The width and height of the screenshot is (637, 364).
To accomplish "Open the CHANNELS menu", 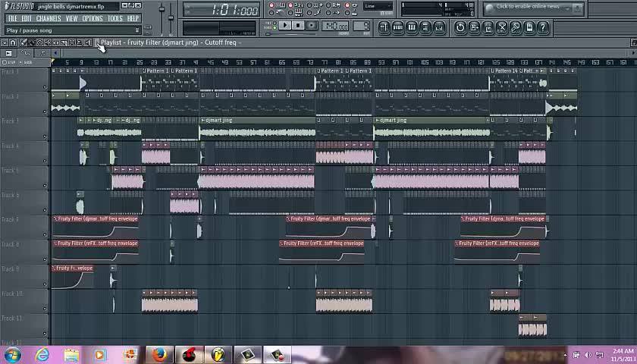I will point(49,19).
